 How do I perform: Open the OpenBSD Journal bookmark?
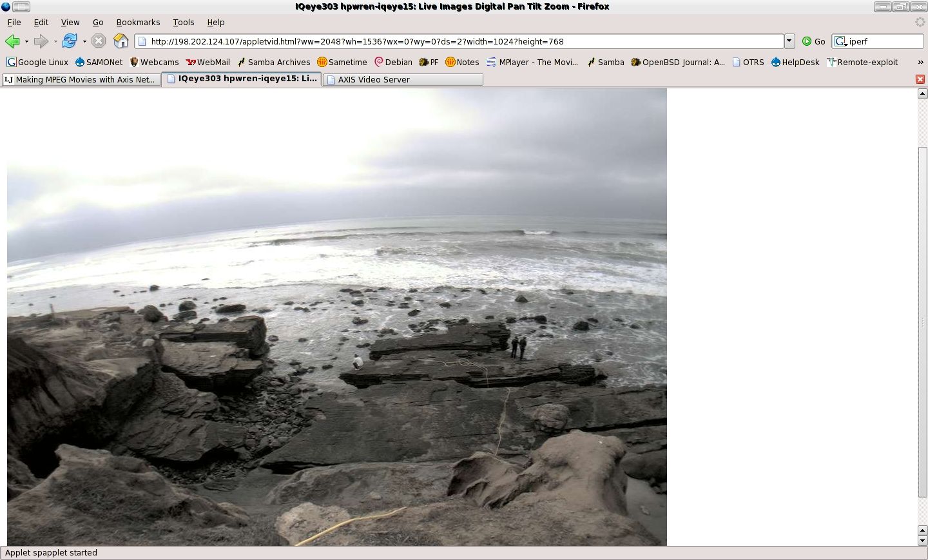[x=677, y=62]
